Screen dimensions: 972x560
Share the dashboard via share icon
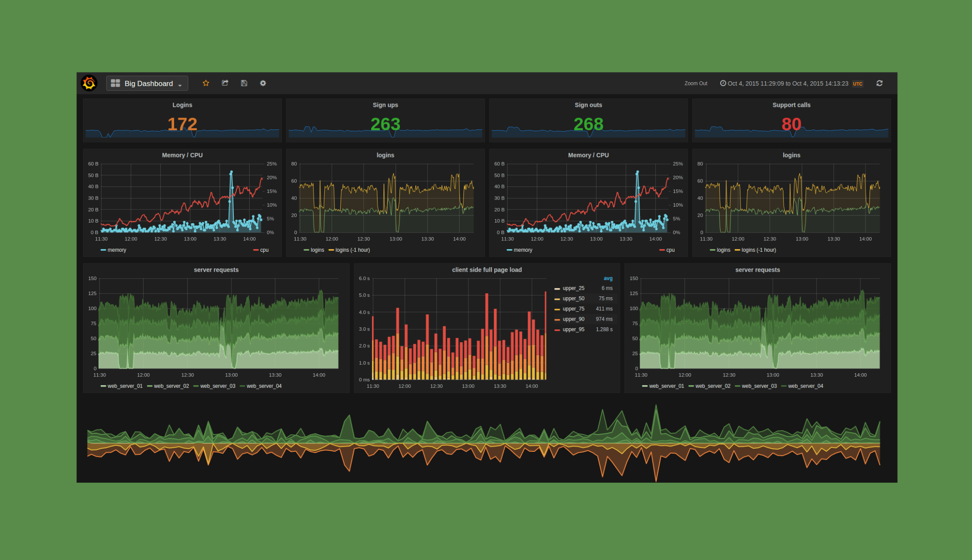click(225, 83)
